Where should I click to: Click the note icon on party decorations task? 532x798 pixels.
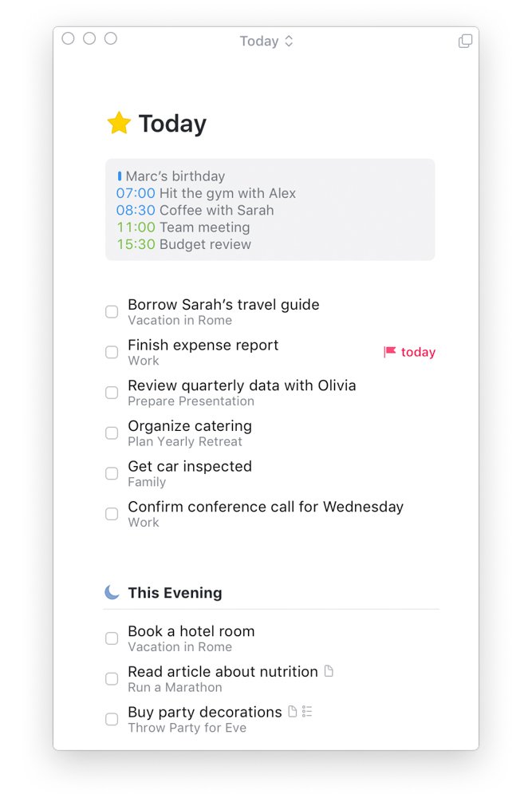(x=292, y=711)
